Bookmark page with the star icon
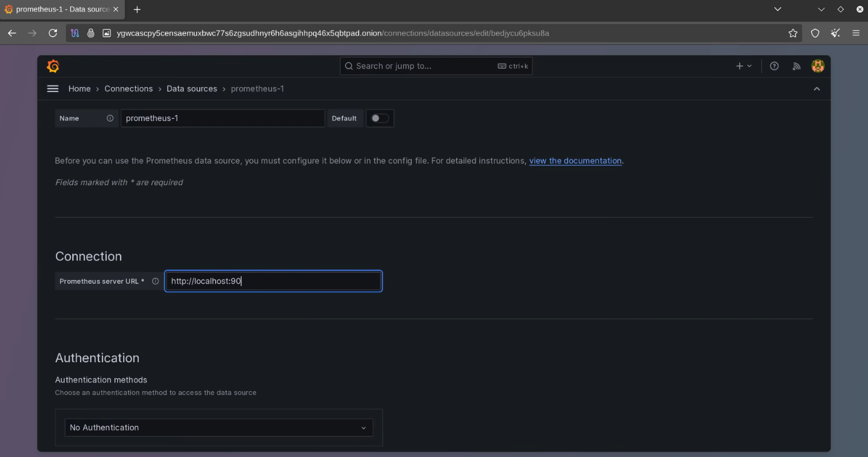Viewport: 868px width, 457px height. pos(793,33)
